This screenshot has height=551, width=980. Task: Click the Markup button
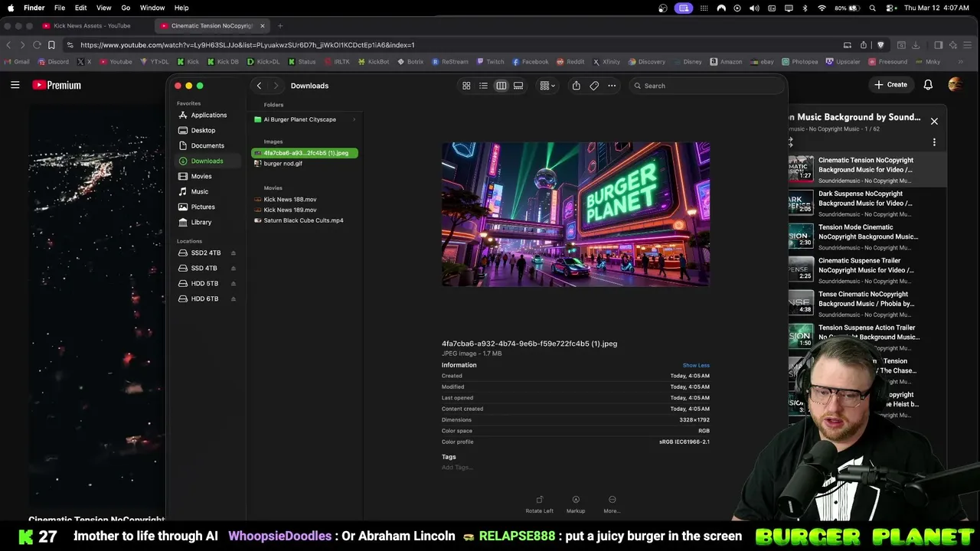(x=576, y=504)
